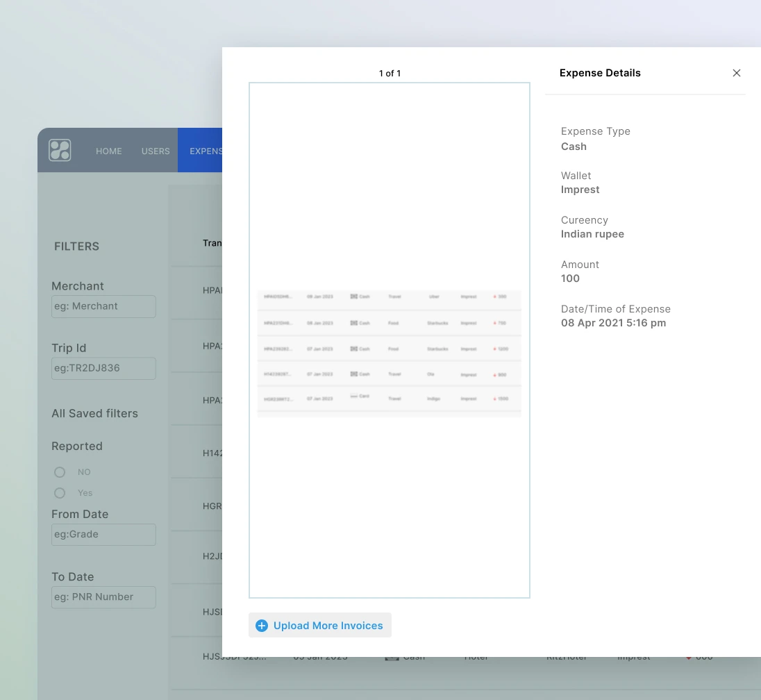Image resolution: width=761 pixels, height=700 pixels.
Task: Select the Reported NO radio button
Action: click(60, 472)
